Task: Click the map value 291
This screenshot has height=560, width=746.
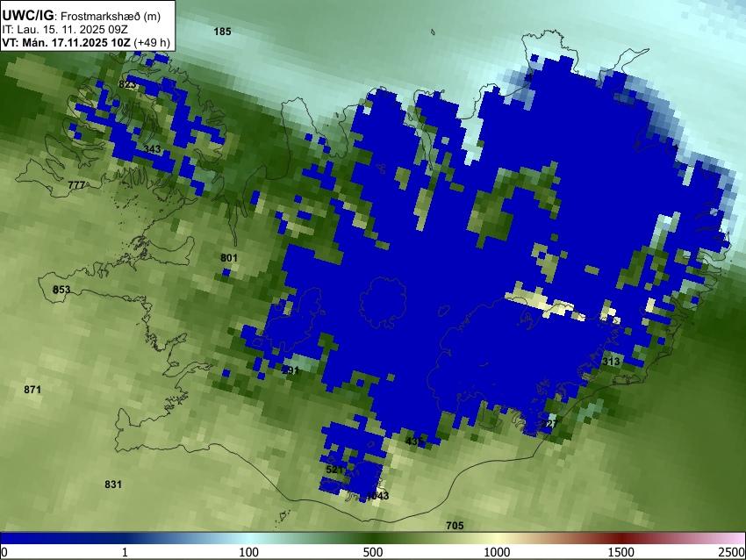Action: coord(291,370)
